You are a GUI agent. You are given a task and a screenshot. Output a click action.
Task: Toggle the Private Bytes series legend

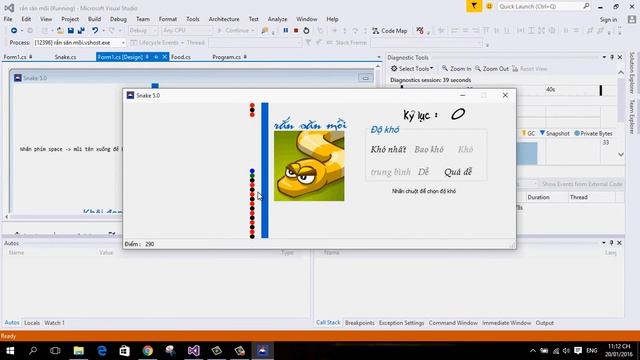[x=593, y=133]
